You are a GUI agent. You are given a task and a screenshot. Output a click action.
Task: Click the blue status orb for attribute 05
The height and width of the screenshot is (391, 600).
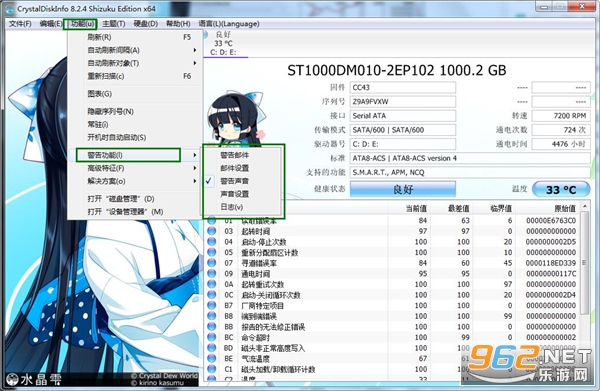(212, 253)
